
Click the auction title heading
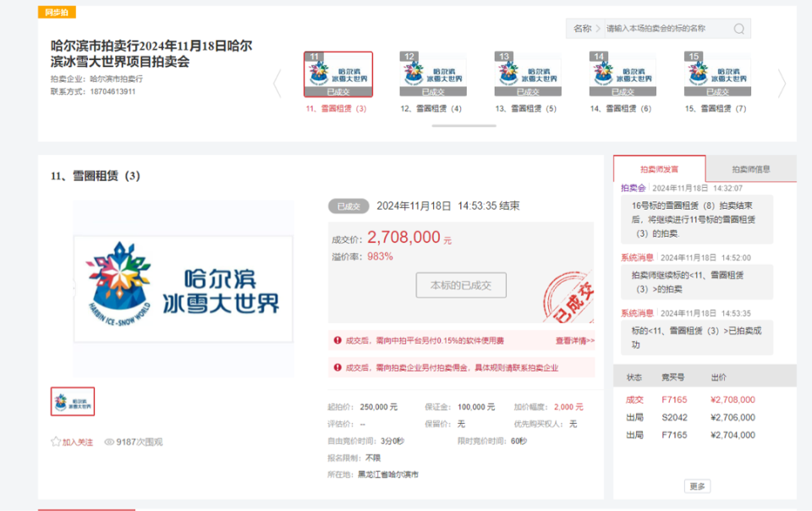pyautogui.click(x=151, y=54)
